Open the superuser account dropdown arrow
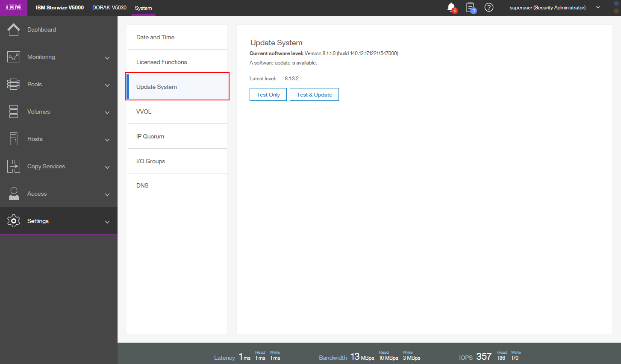Viewport: 621px width, 364px height. point(598,8)
